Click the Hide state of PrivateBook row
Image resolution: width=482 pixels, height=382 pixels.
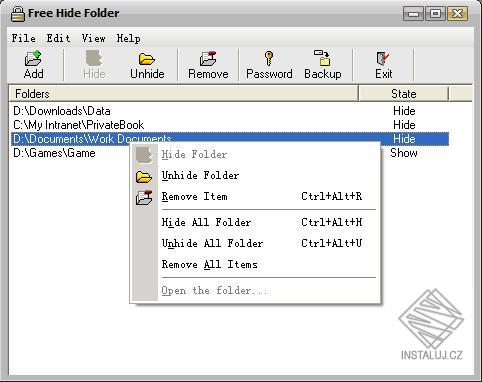404,125
